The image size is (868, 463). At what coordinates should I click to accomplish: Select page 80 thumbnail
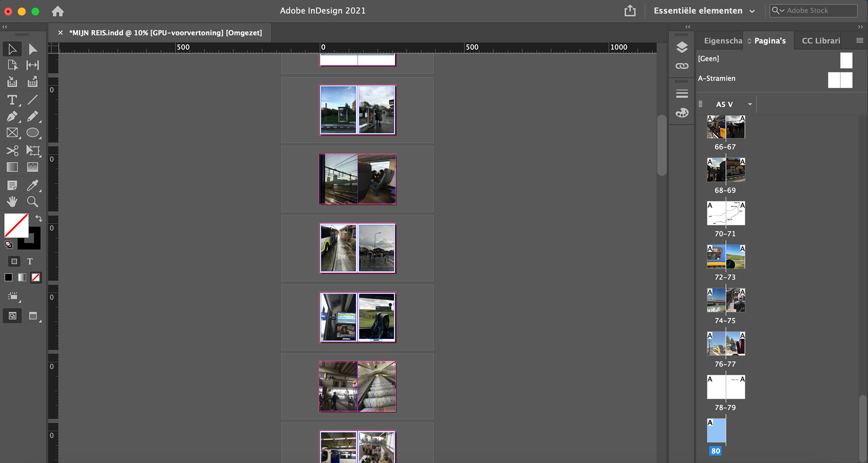(716, 430)
